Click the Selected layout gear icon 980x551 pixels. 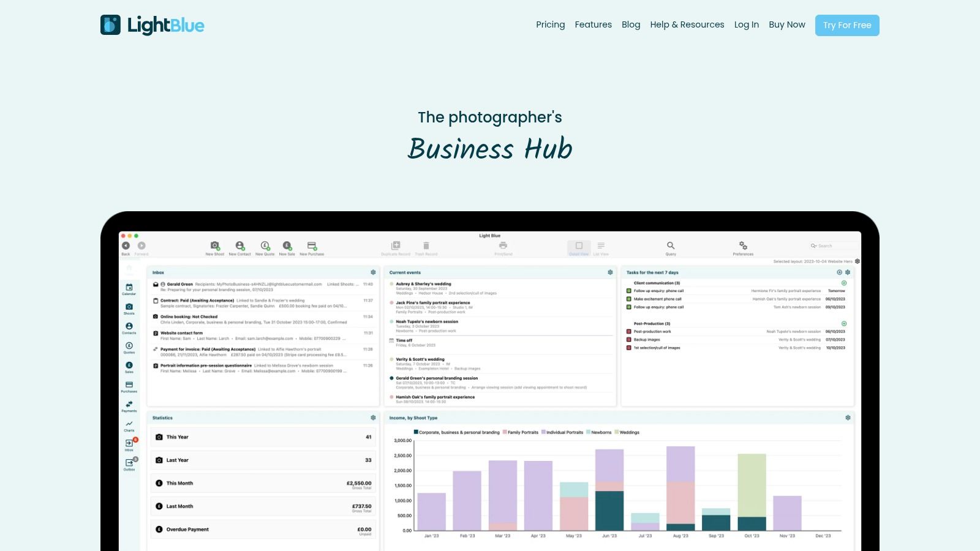click(858, 261)
